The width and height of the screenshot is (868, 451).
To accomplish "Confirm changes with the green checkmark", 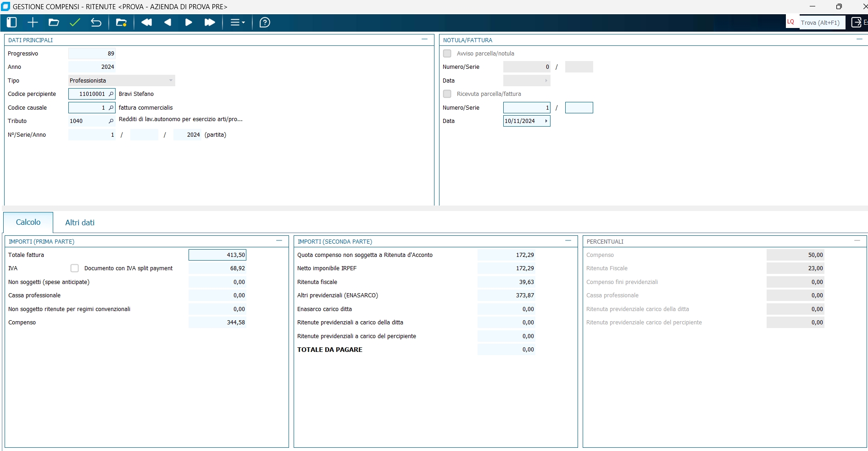I will click(x=75, y=22).
